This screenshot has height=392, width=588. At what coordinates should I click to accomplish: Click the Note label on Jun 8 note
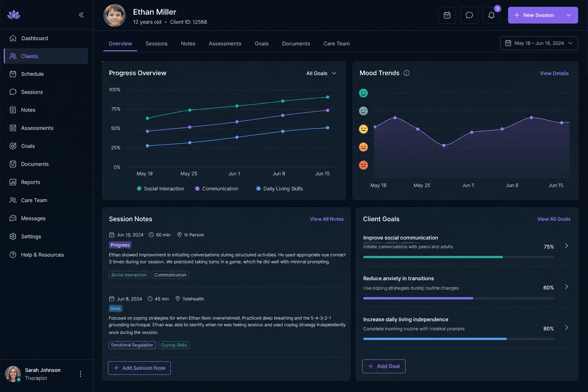(115, 309)
